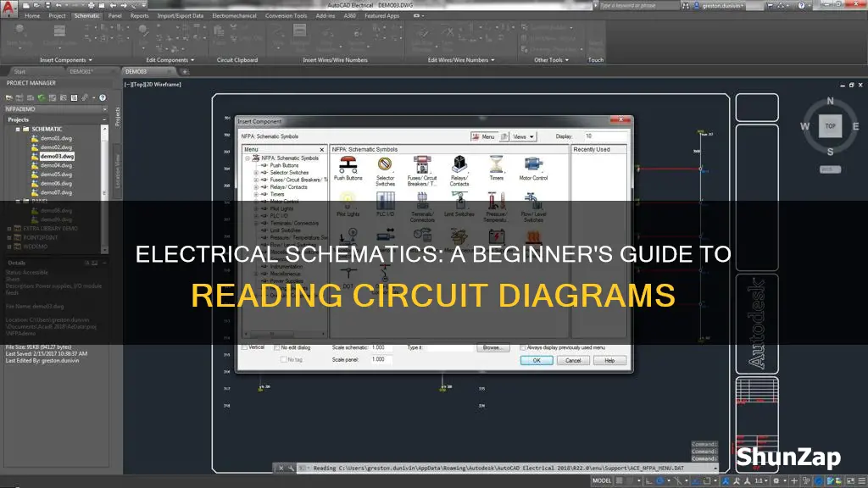Close the command line with its X icon
This screenshot has height=488, width=868.
281,468
